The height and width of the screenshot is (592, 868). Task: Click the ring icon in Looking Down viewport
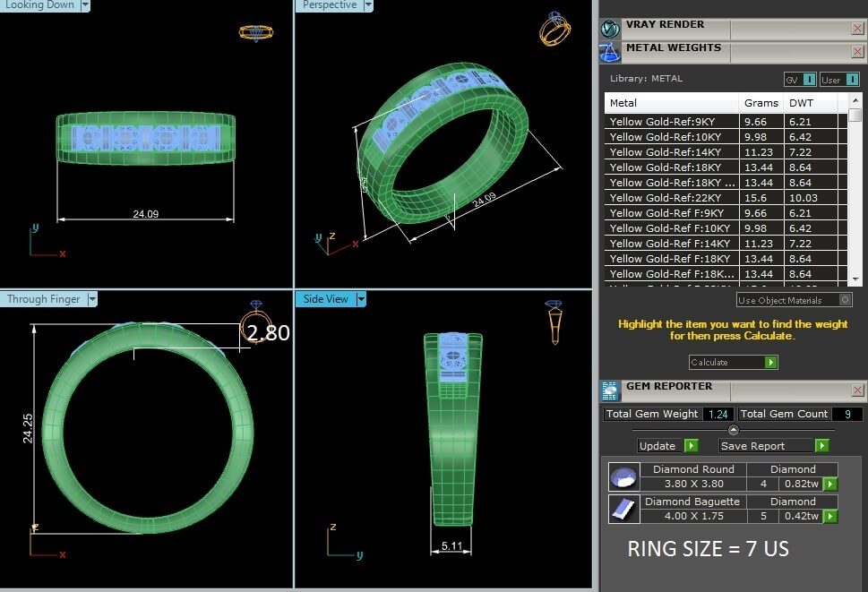[255, 33]
